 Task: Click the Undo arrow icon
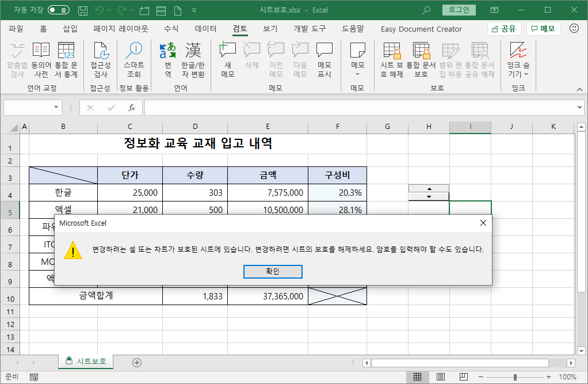tap(100, 10)
